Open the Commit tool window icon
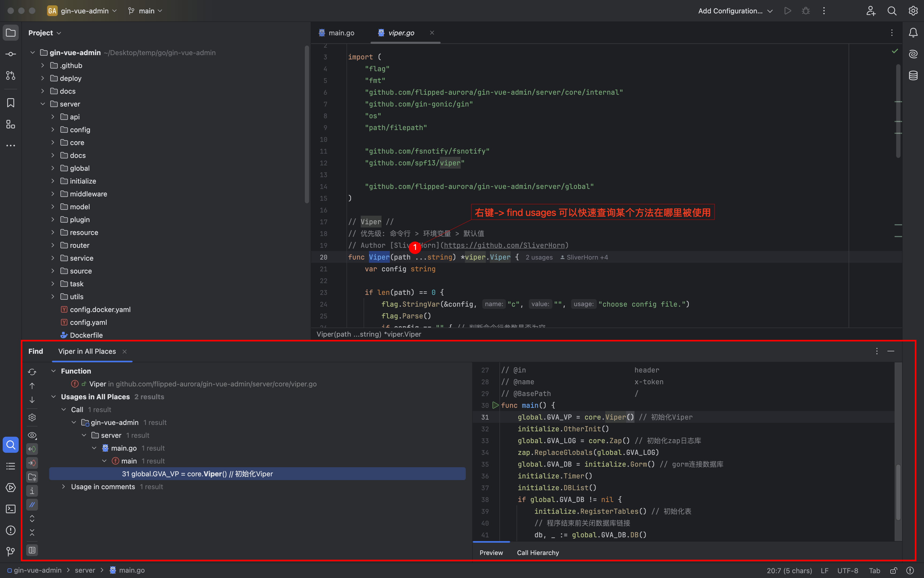Viewport: 924px width, 578px height. [x=11, y=54]
